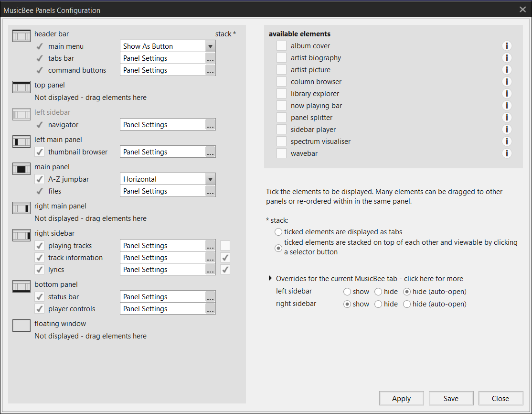The image size is (532, 414).
Task: Untick the thumbnail browser checkbox
Action: tap(40, 152)
